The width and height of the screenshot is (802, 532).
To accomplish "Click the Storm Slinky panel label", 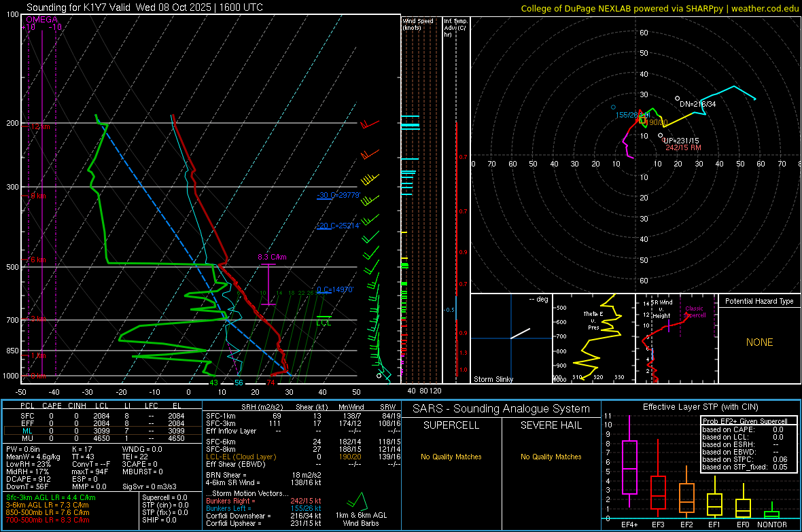I will [493, 379].
